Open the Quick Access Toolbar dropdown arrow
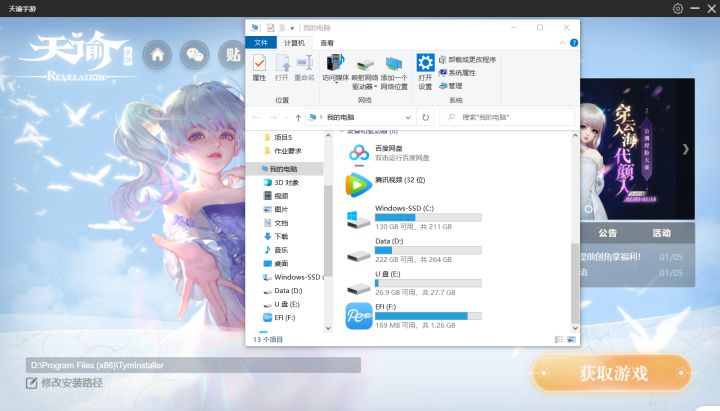720x411 pixels. tap(292, 28)
